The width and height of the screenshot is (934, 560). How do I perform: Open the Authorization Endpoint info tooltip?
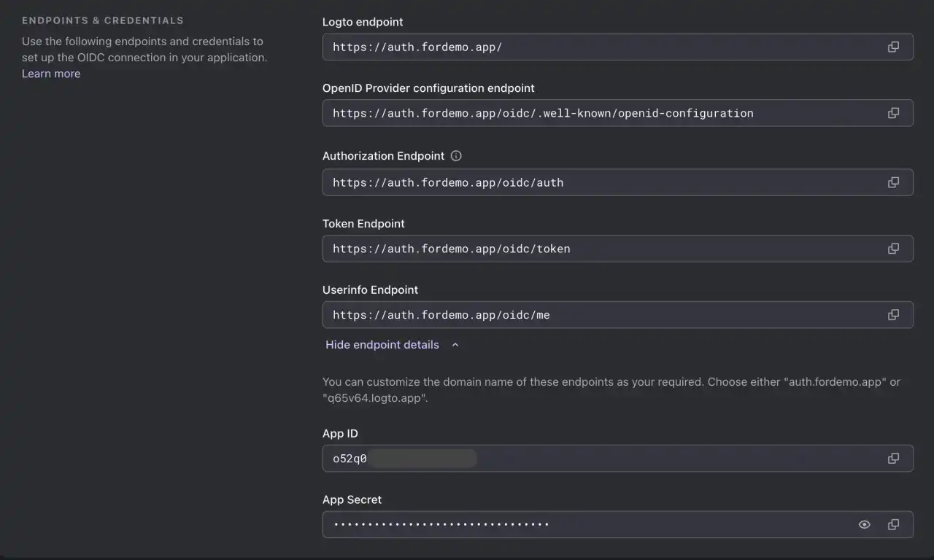click(455, 155)
